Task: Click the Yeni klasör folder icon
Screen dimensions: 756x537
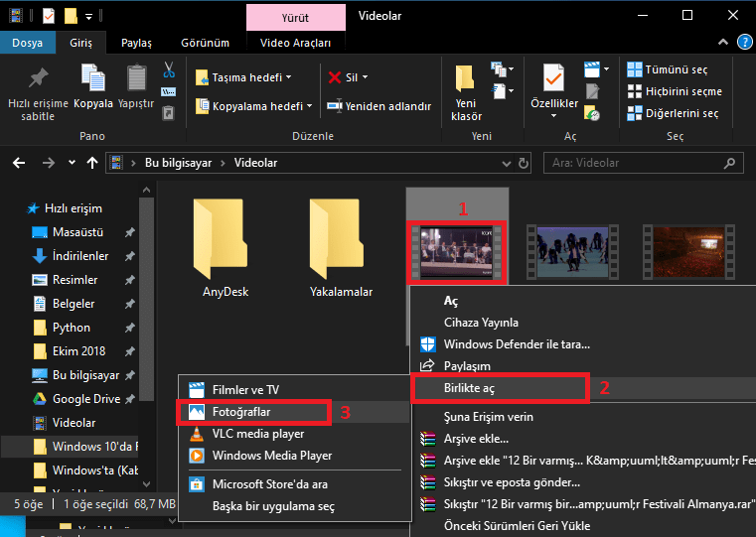Action: click(465, 80)
